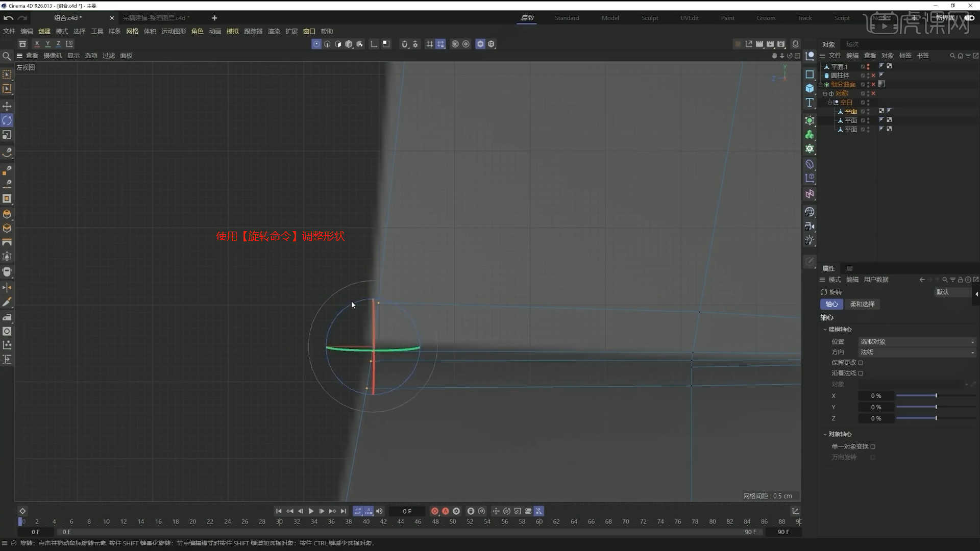Image resolution: width=980 pixels, height=551 pixels.
Task: Click the Rectangle spline icon
Action: (x=810, y=74)
